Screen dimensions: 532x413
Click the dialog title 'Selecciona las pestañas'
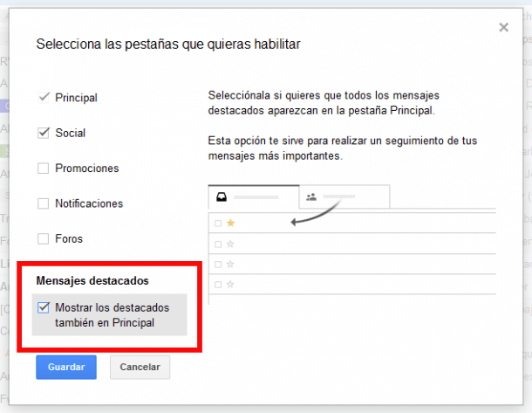click(167, 44)
